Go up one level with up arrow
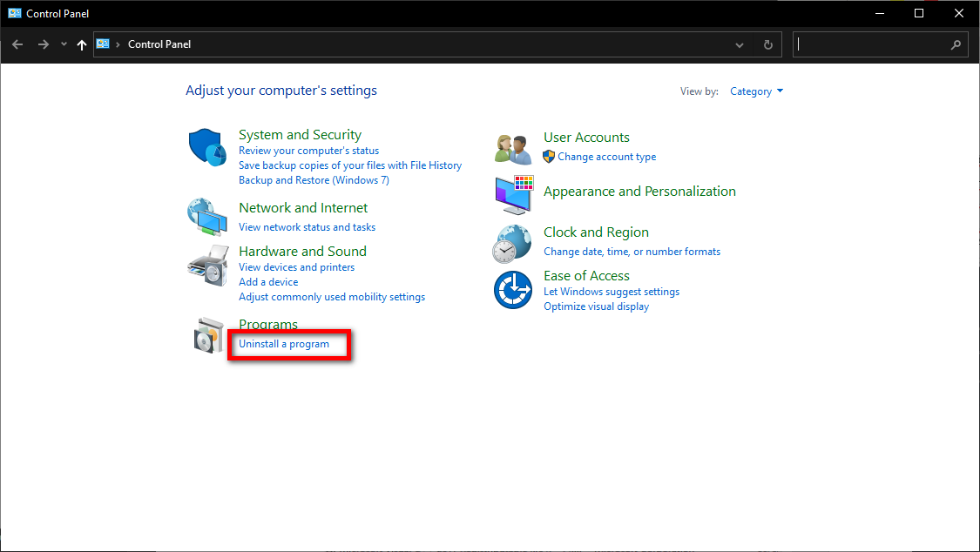980x552 pixels. click(x=81, y=44)
